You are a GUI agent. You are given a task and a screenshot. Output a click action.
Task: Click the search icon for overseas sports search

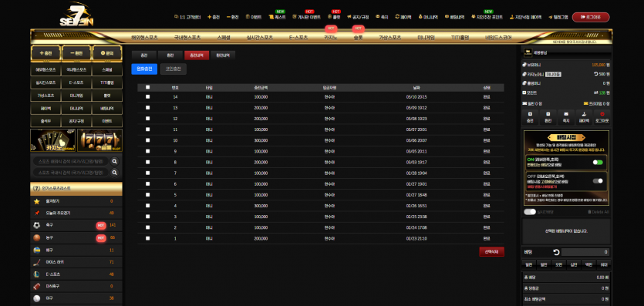tap(115, 162)
